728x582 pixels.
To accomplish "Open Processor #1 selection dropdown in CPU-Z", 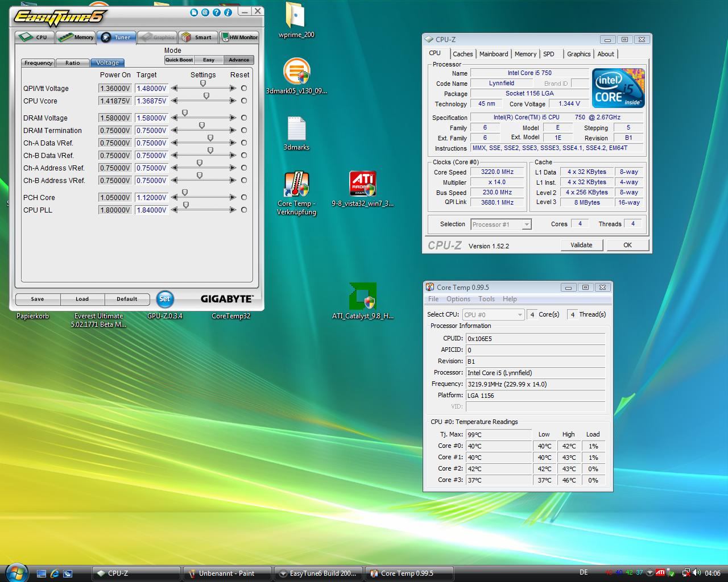I will pyautogui.click(x=501, y=225).
